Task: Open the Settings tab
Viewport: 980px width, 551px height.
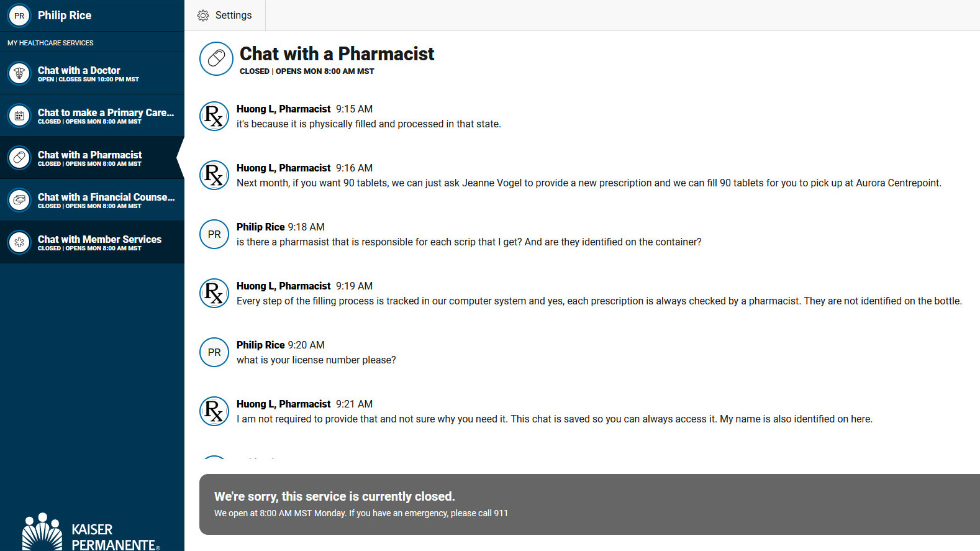Action: tap(225, 16)
